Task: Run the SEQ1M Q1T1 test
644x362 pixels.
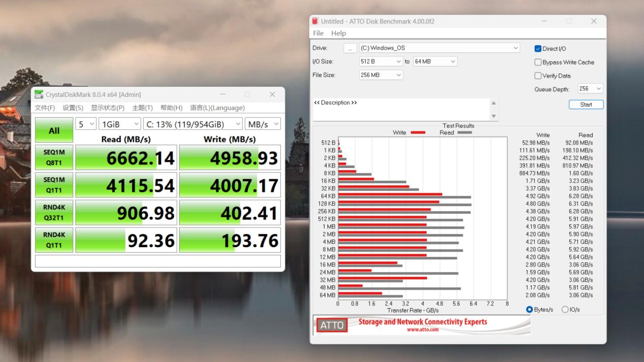Action: (x=54, y=185)
